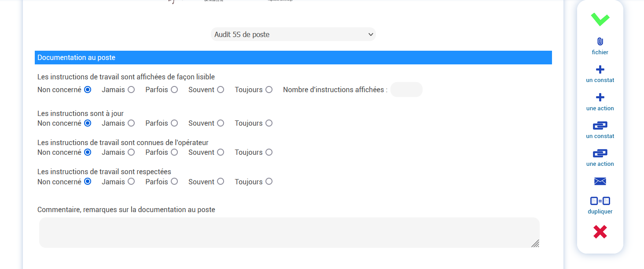This screenshot has width=644, height=269.
Task: Cancel with the red X icon
Action: (600, 232)
